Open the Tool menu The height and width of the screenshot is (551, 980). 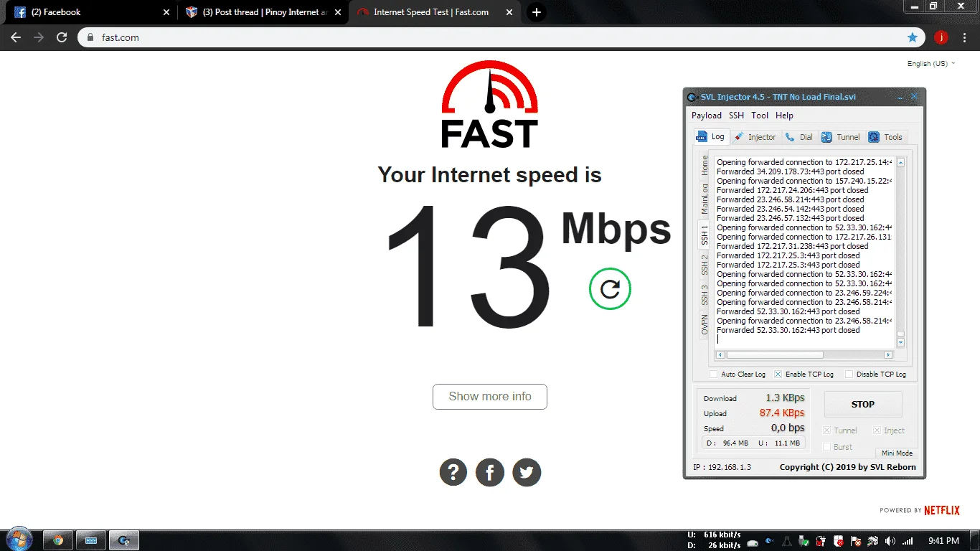[x=760, y=116]
